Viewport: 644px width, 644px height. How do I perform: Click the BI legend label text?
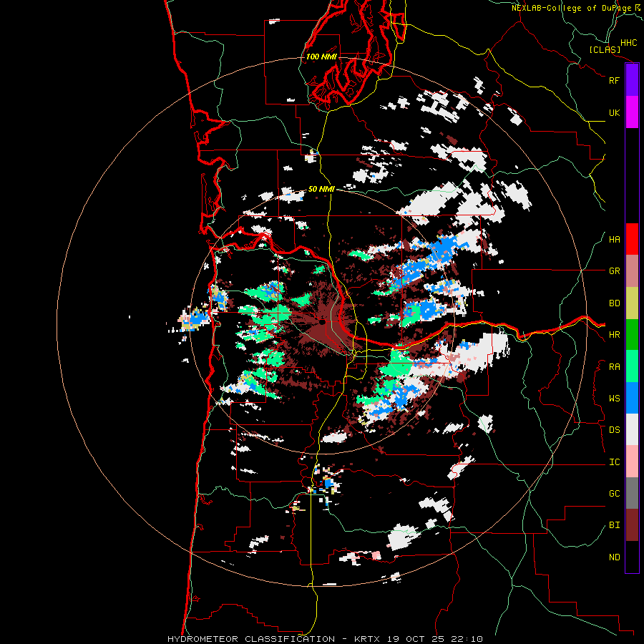(x=614, y=525)
